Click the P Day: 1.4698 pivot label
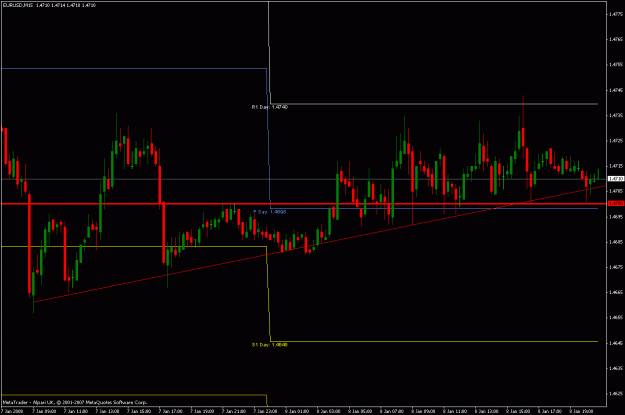625x415 pixels. (x=270, y=212)
